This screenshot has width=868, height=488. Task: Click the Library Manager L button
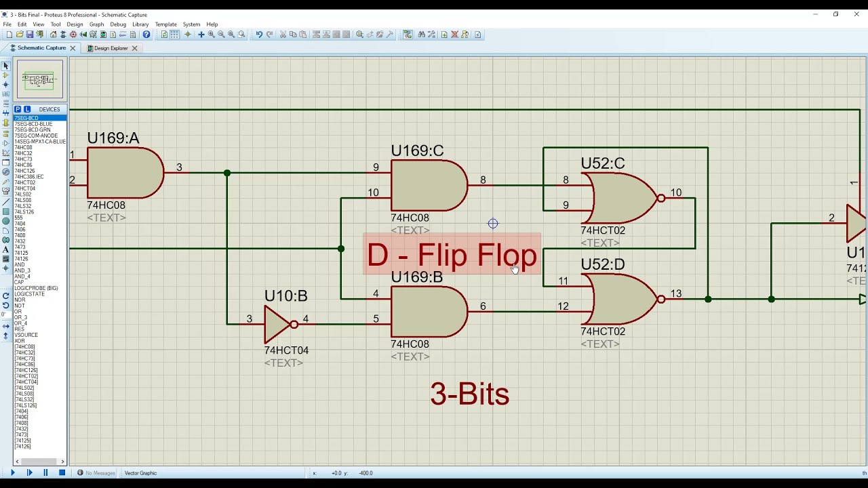[x=27, y=109]
